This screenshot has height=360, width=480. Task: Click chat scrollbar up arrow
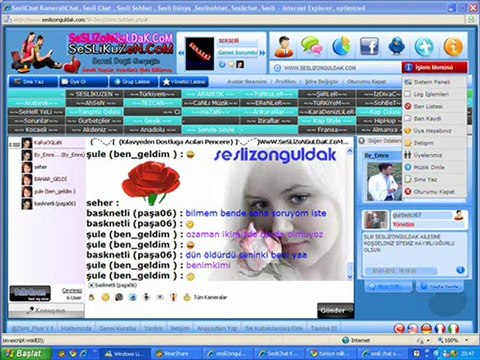350,151
